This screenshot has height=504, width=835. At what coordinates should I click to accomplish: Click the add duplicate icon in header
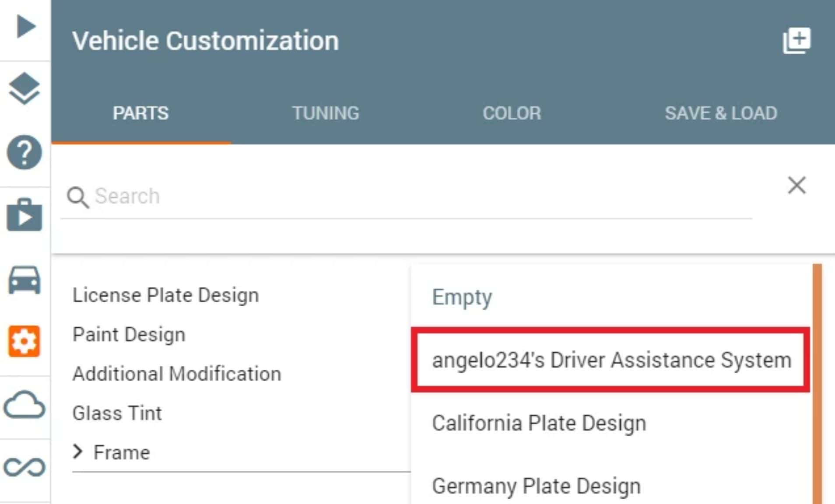coord(796,41)
